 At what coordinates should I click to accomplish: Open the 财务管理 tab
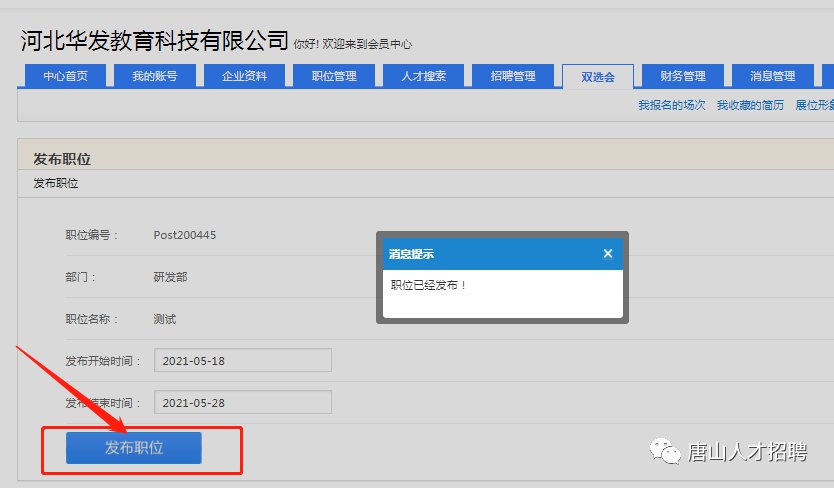[683, 76]
